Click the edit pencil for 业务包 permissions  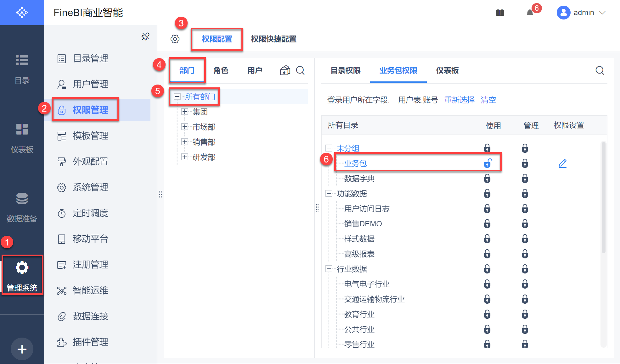pos(562,163)
